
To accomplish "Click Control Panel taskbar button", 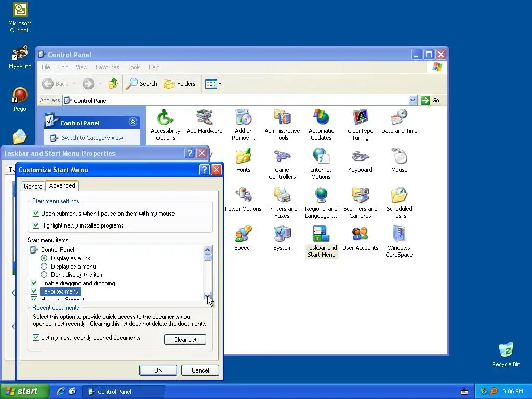I will pos(124,392).
